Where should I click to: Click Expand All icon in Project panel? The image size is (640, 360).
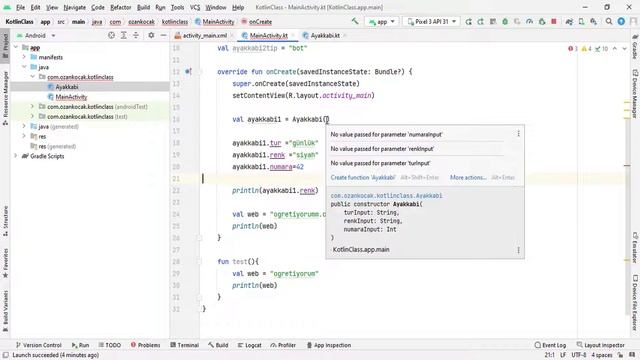click(x=124, y=36)
